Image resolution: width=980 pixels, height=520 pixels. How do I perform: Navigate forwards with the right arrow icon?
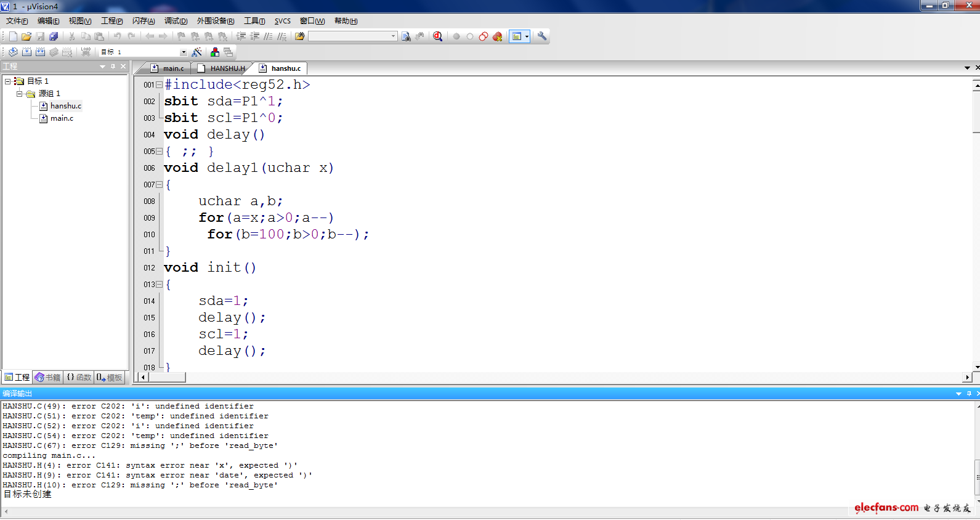click(x=163, y=36)
